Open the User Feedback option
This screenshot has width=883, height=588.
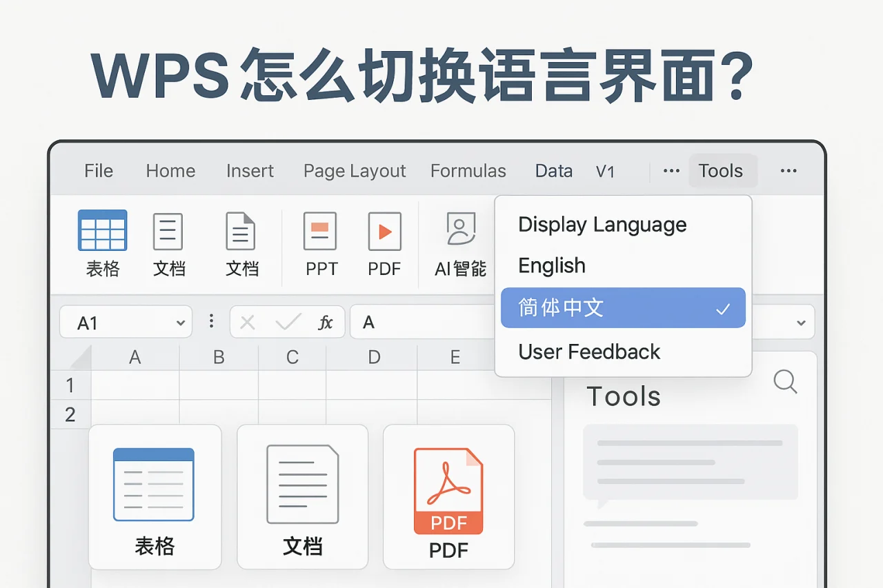[588, 352]
